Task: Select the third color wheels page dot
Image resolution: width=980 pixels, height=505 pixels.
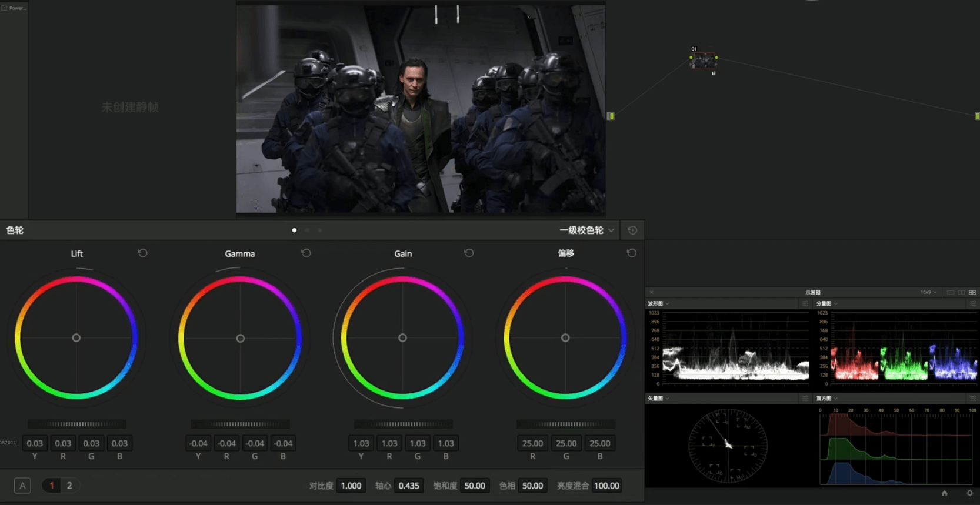Action: pos(320,230)
